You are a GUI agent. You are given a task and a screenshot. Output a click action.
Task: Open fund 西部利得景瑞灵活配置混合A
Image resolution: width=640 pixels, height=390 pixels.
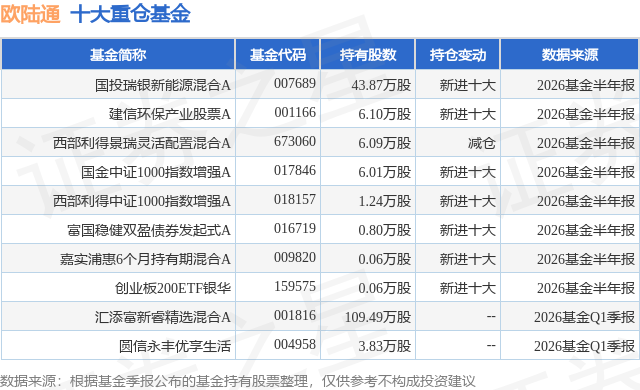point(142,143)
